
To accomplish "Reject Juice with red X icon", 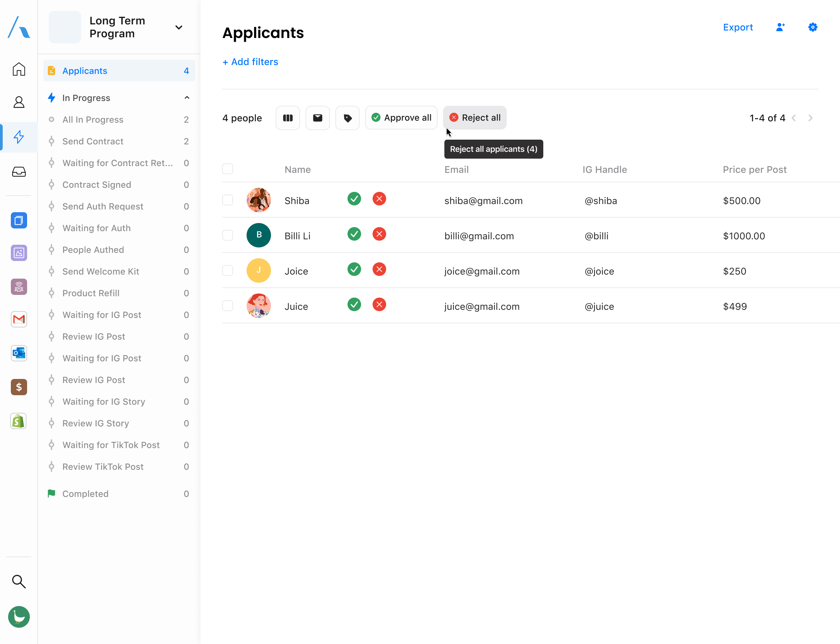I will [x=379, y=305].
